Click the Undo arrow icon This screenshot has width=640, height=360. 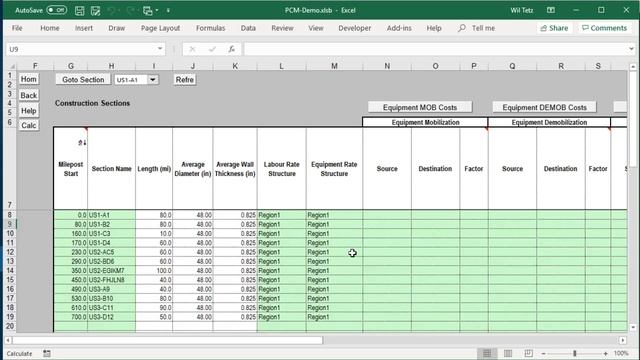click(x=111, y=11)
